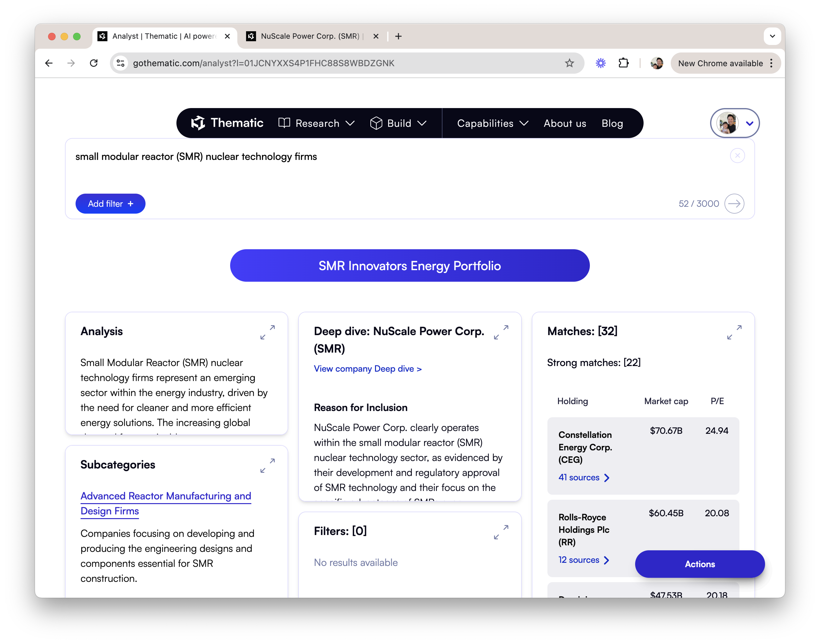Click the $60.45B market cap value
The image size is (820, 644).
point(666,513)
